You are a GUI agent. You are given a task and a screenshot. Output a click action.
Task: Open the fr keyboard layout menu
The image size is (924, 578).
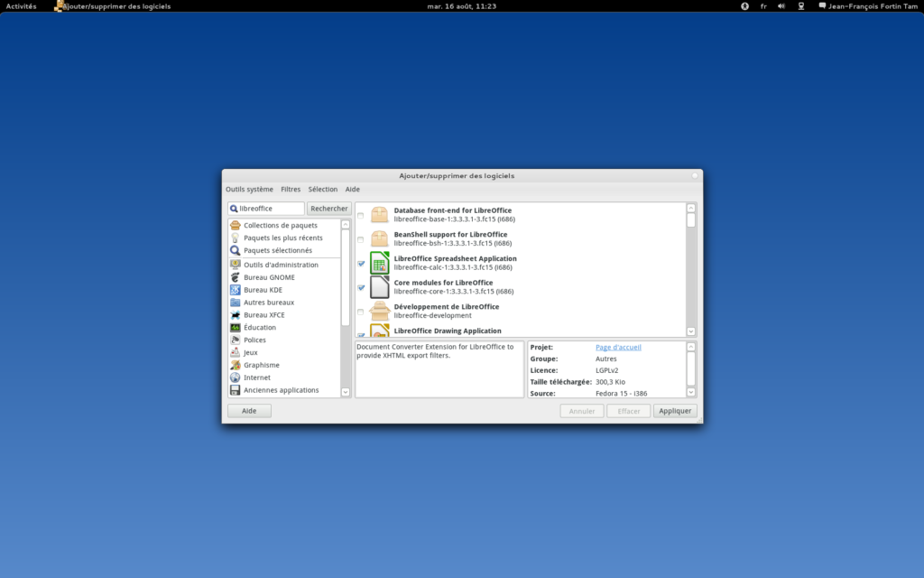763,6
